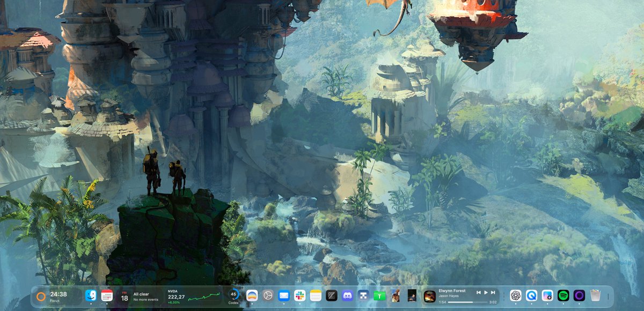Open the Arc browser dock icon

[252, 295]
